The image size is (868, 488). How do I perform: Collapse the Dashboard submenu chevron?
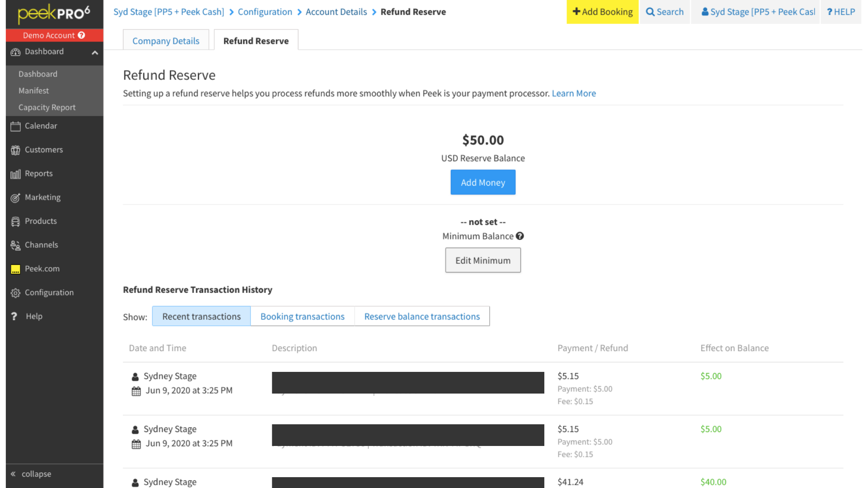pyautogui.click(x=95, y=52)
